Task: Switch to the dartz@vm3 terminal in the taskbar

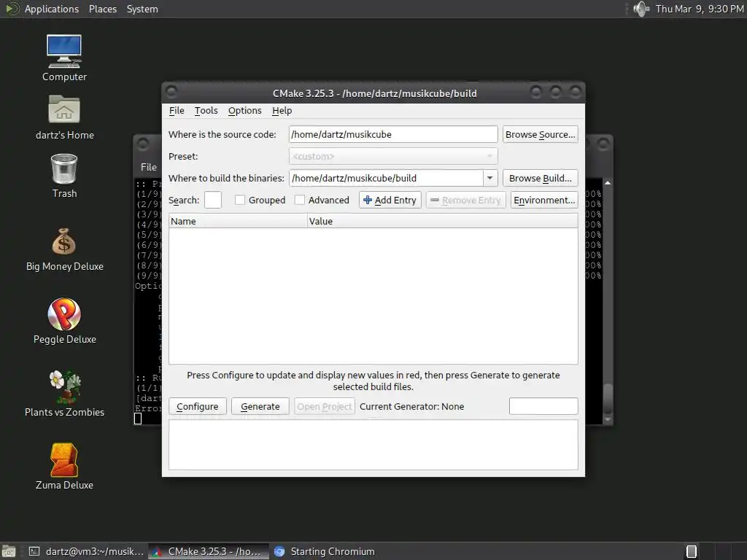Action: point(86,551)
